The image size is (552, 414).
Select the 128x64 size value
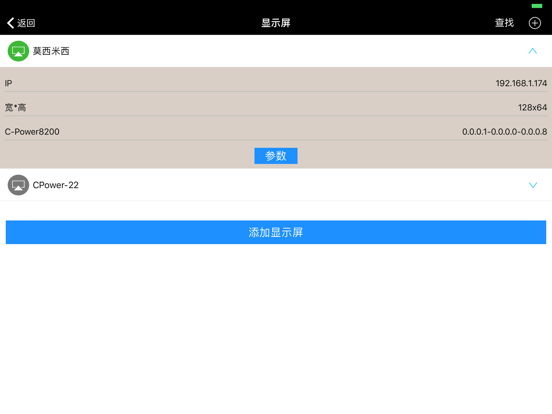(x=532, y=107)
